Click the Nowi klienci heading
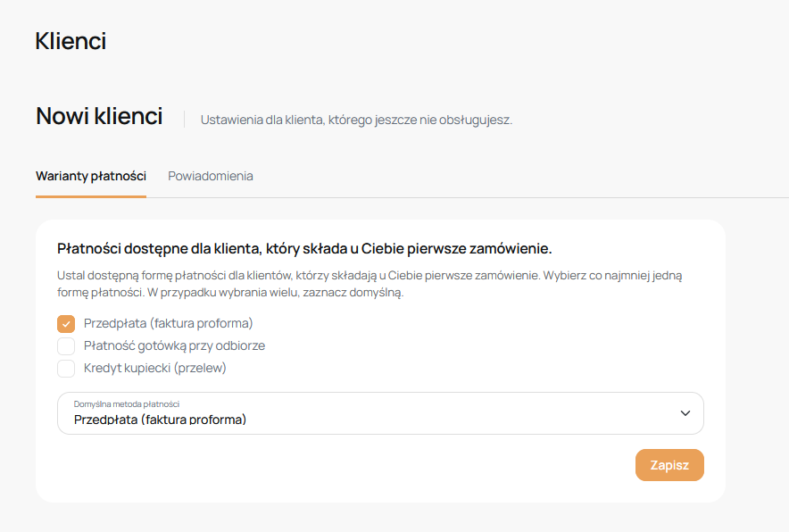The image size is (789, 532). (99, 116)
